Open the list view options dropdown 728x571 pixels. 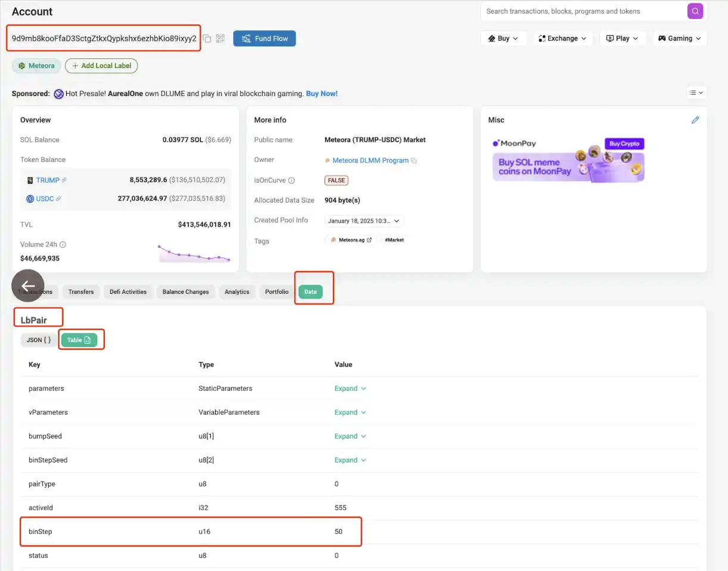[x=695, y=92]
